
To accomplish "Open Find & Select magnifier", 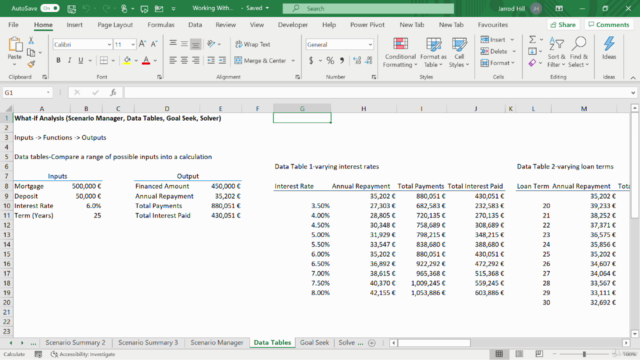I will [x=579, y=53].
